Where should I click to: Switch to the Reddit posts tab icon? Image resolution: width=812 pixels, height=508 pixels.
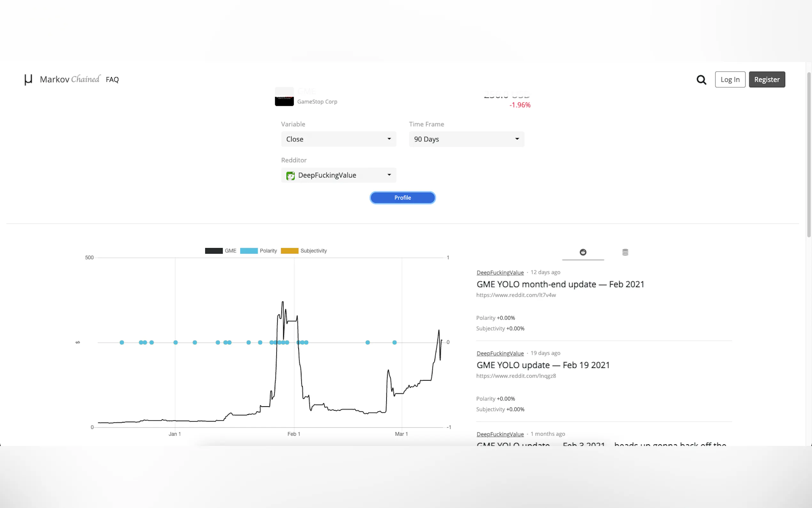coord(583,252)
